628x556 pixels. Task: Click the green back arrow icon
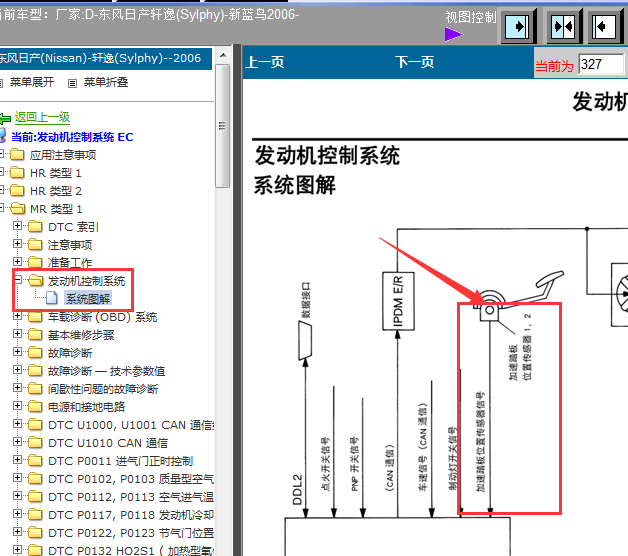5,118
